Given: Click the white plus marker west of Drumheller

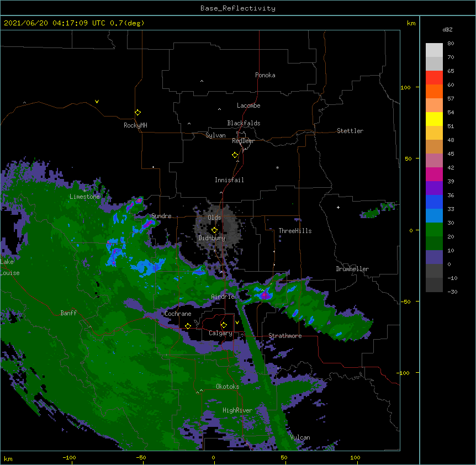Looking at the screenshot, I should point(338,207).
